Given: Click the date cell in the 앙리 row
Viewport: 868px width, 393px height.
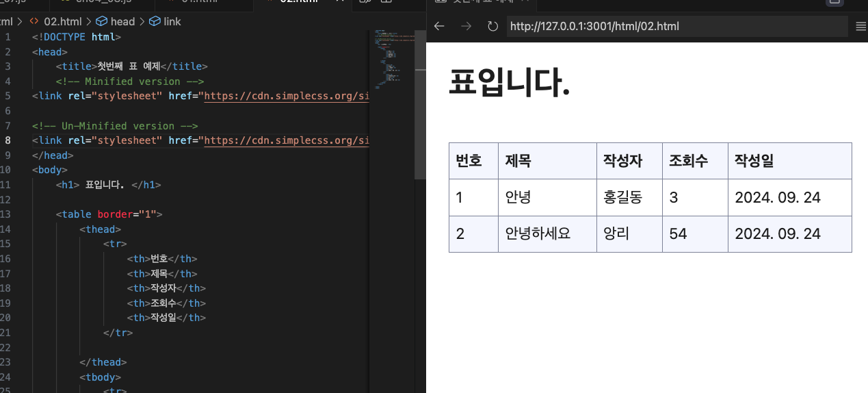Looking at the screenshot, I should [x=790, y=233].
